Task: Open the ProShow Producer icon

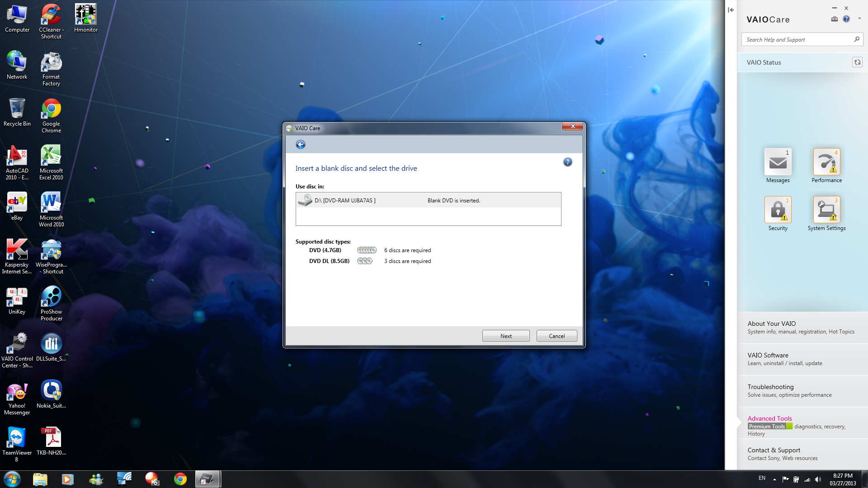Action: click(51, 304)
